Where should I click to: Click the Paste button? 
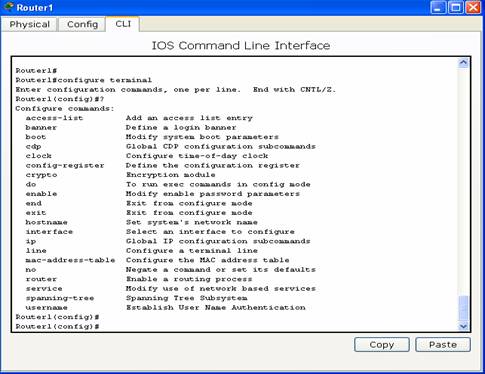443,345
